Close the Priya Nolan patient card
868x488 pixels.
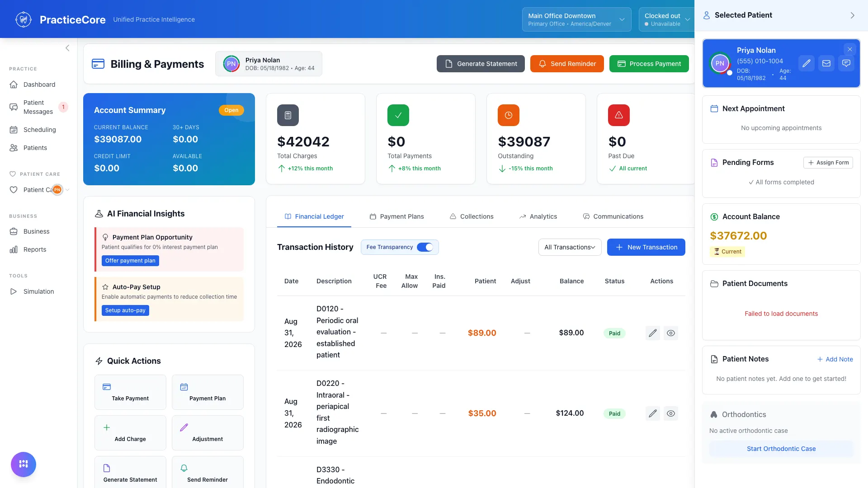point(849,49)
